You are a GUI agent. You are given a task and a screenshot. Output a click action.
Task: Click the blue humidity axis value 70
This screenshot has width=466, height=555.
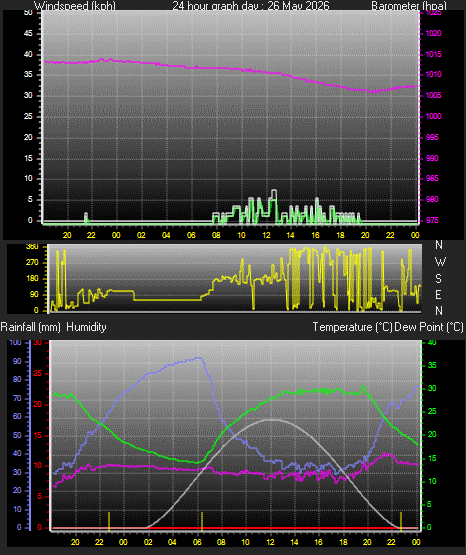click(17, 398)
